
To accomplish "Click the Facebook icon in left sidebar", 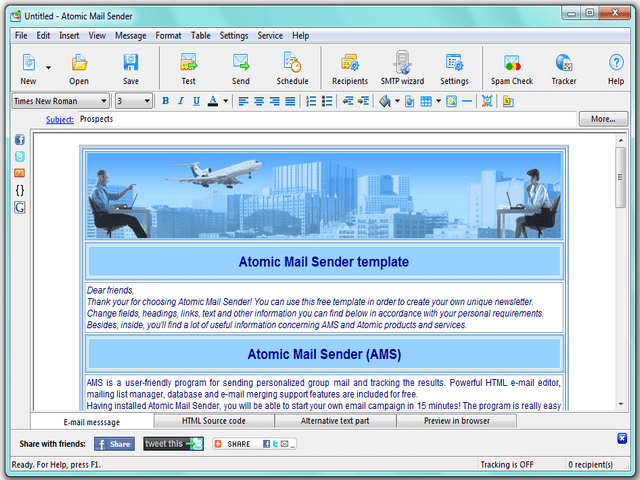I will coord(20,140).
